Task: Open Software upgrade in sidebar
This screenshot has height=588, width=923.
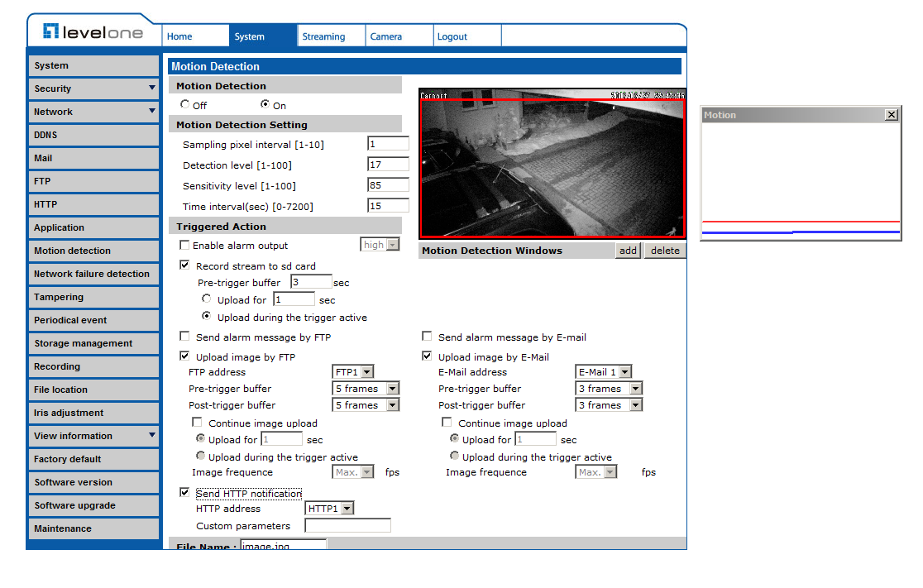Action: point(93,505)
